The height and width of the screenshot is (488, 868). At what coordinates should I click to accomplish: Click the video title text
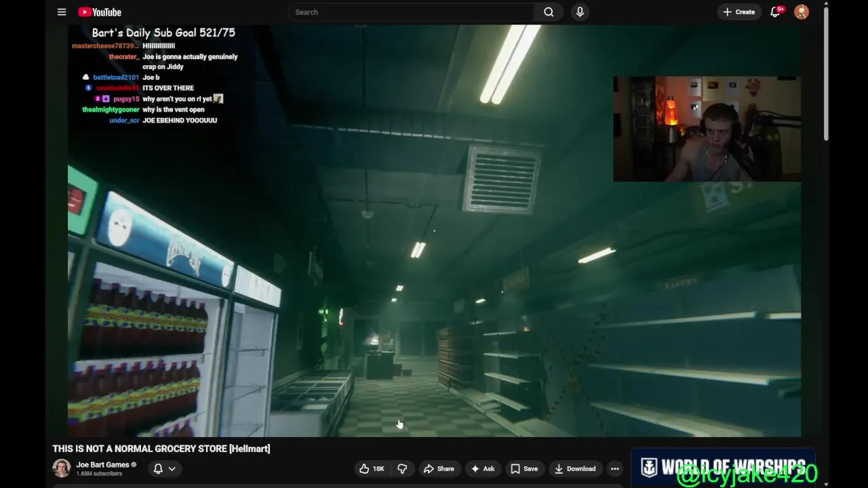tap(161, 449)
